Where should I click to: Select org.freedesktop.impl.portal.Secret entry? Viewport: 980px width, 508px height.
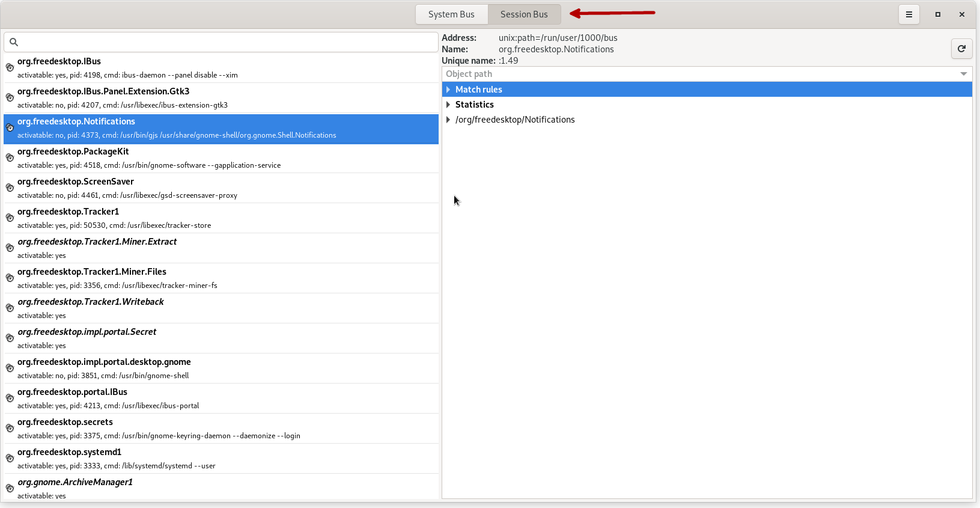point(221,338)
